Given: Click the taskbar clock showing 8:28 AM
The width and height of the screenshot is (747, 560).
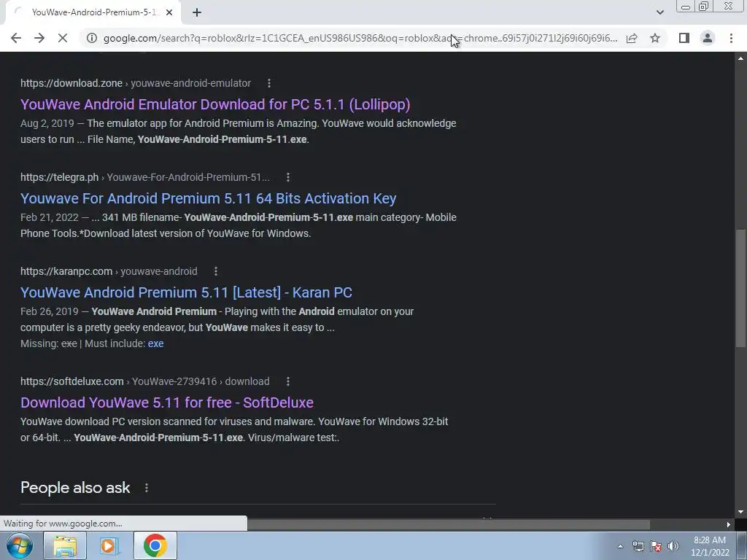Looking at the screenshot, I should click(710, 546).
